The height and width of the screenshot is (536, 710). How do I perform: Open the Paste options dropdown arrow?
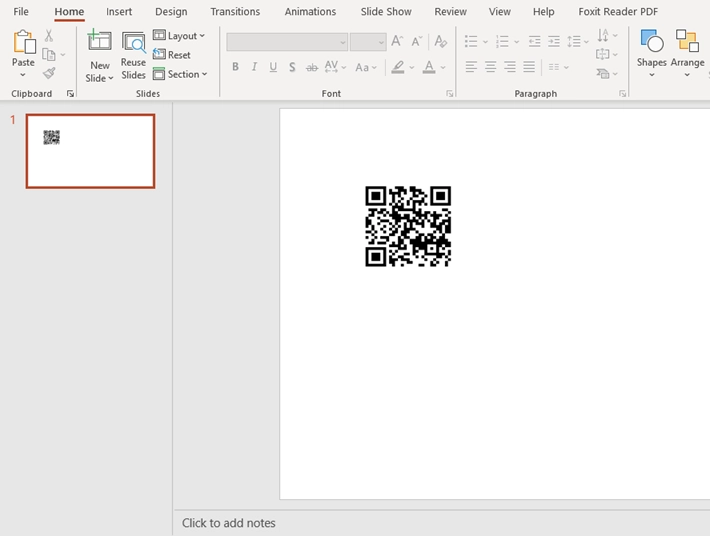[23, 75]
